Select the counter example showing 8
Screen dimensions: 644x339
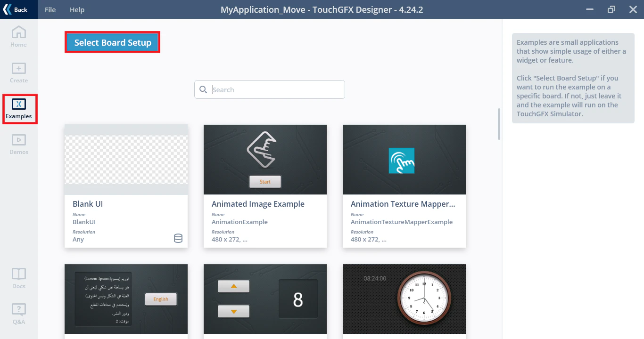click(265, 299)
